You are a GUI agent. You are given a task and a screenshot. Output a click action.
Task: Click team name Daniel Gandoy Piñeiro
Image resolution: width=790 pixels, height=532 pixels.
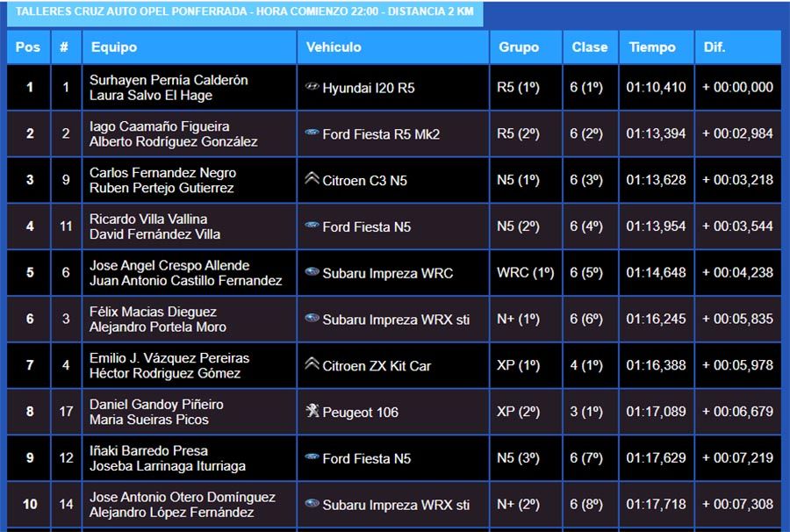pyautogui.click(x=156, y=405)
